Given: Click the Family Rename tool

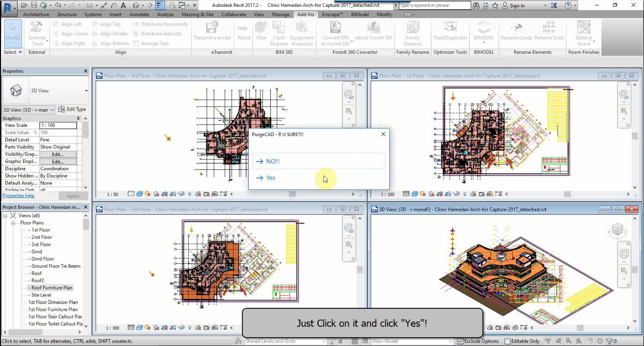Looking at the screenshot, I should (412, 33).
